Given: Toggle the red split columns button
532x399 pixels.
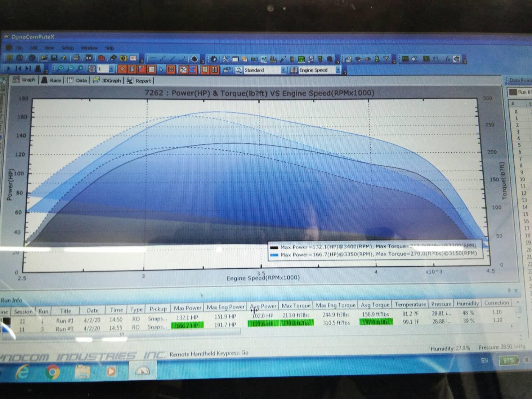Looking at the screenshot, I should [x=215, y=70].
